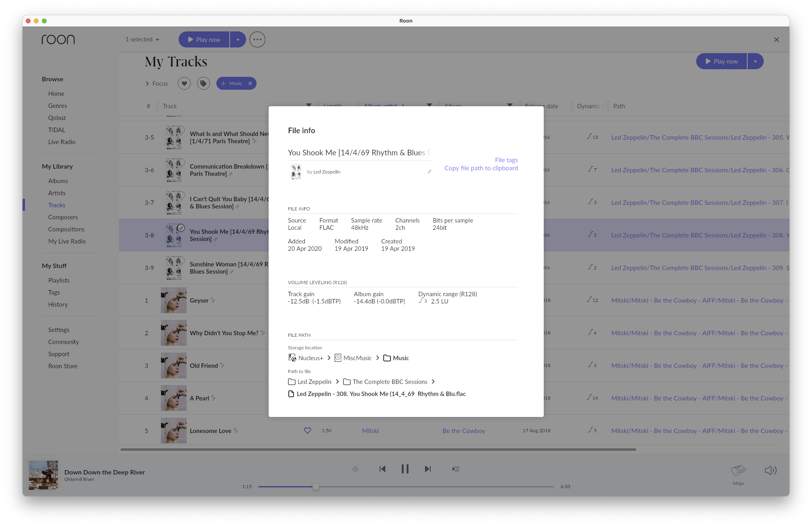Click top Play now button
This screenshot has width=812, height=526.
pos(204,39)
